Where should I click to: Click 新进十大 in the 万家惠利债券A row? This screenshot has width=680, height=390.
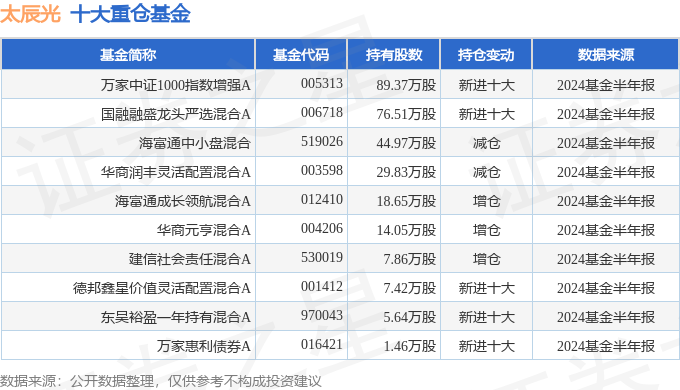tap(487, 347)
